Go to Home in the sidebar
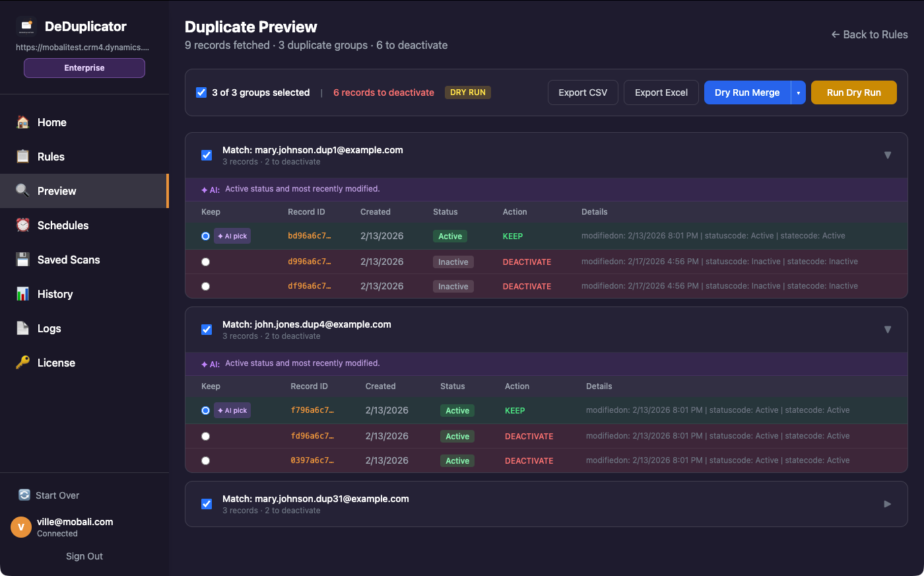 (x=84, y=122)
